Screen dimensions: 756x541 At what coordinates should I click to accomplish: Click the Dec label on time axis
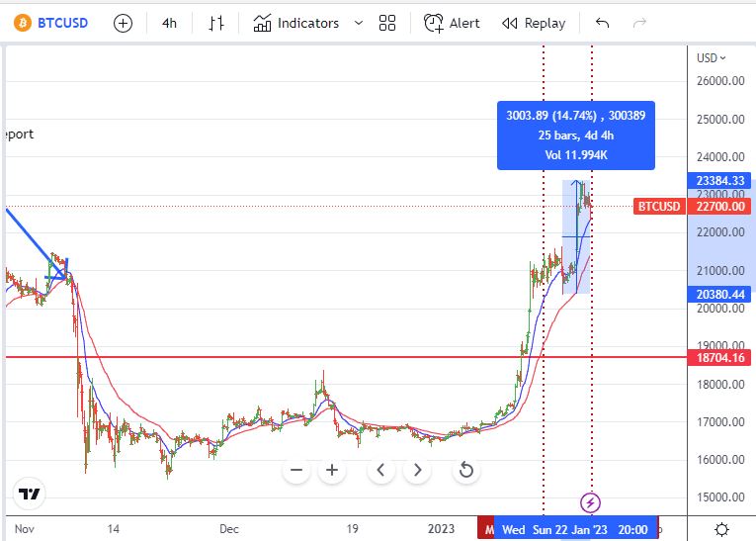tap(229, 529)
